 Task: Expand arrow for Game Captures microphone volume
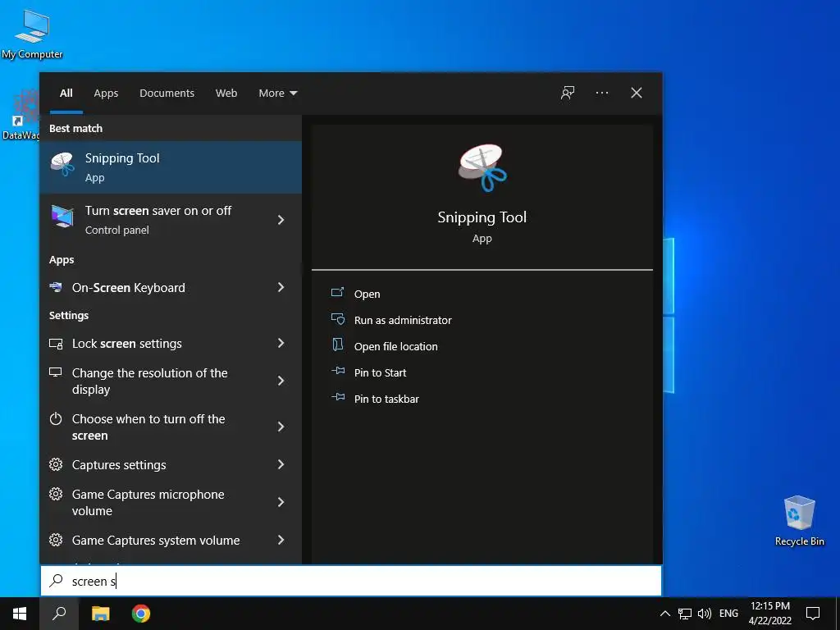coord(281,502)
